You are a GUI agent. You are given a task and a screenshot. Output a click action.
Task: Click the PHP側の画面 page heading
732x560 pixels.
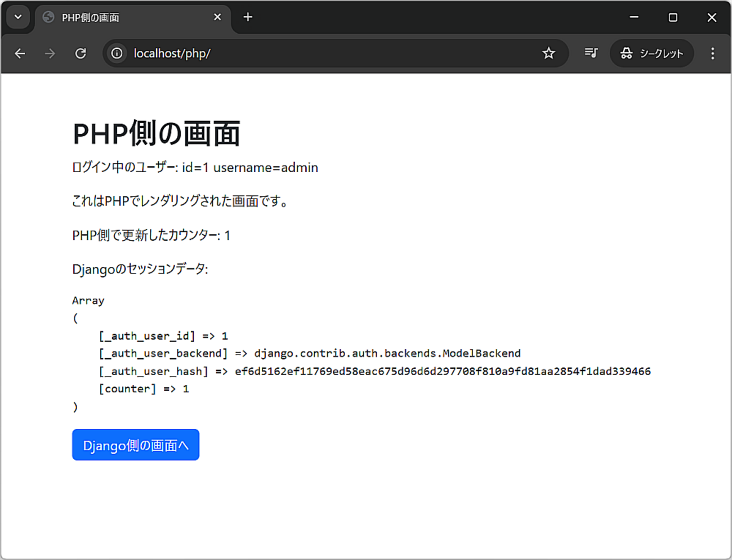(157, 134)
